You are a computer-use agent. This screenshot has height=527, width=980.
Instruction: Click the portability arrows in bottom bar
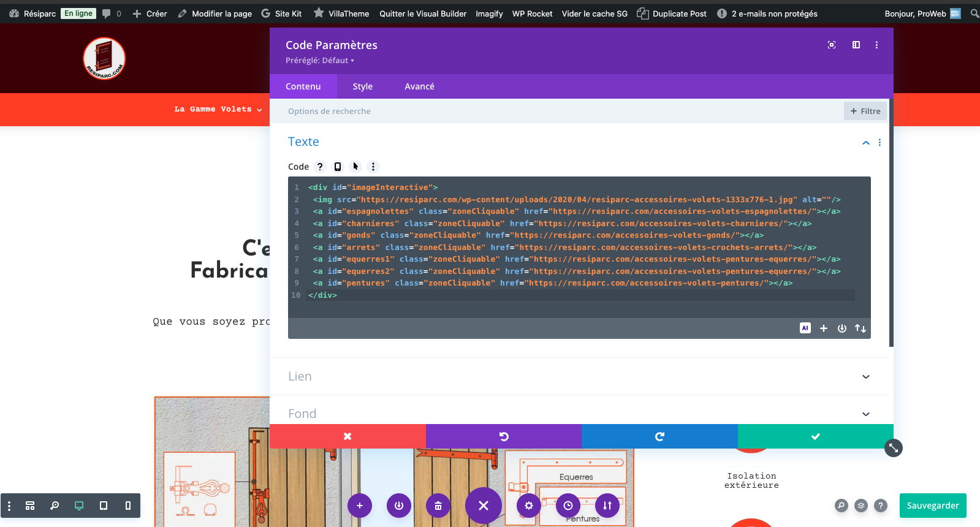[607, 506]
